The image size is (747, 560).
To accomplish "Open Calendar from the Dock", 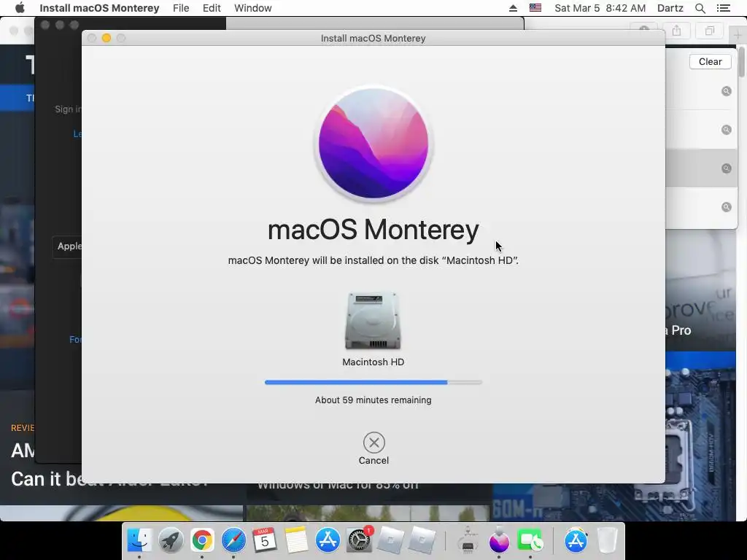I will click(x=264, y=540).
